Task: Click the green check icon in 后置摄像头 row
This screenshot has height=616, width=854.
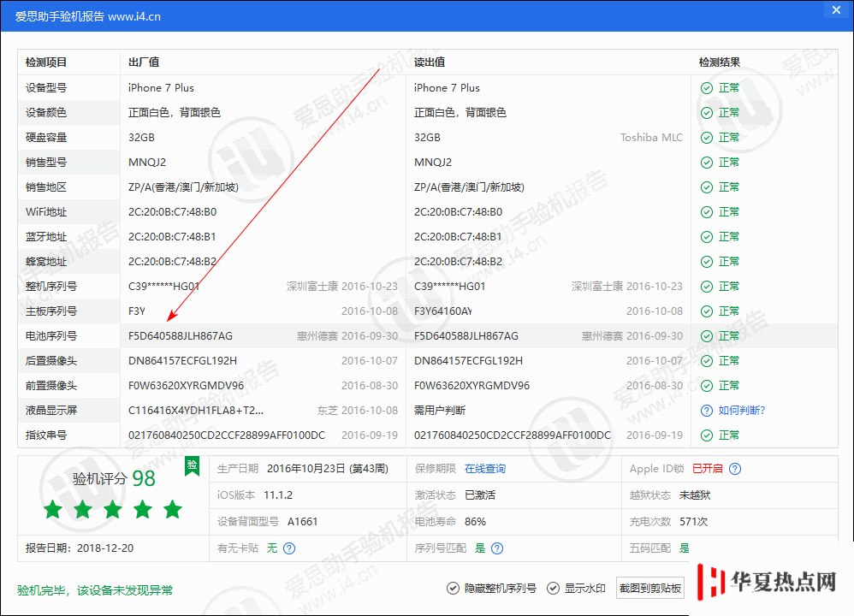Action: pyautogui.click(x=707, y=361)
